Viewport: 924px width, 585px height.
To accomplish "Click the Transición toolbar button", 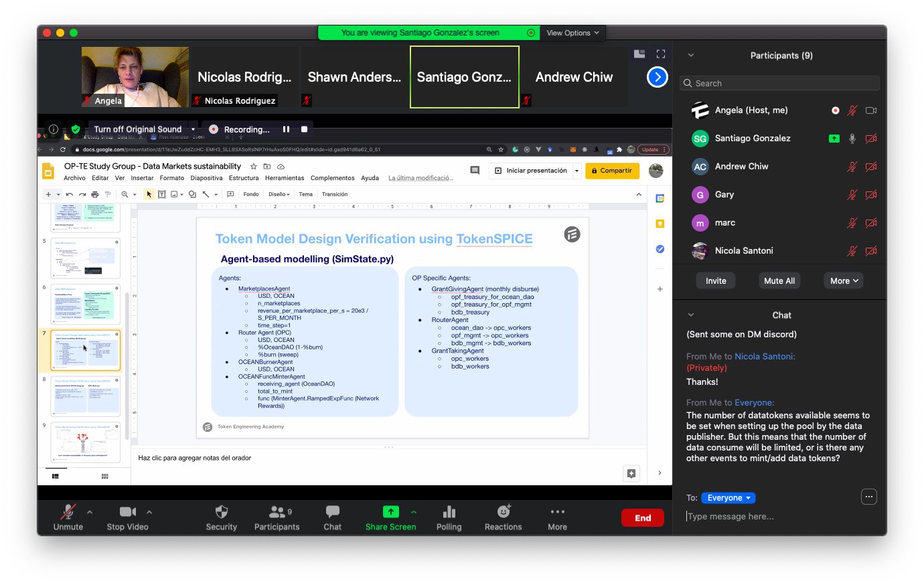I will tap(335, 194).
